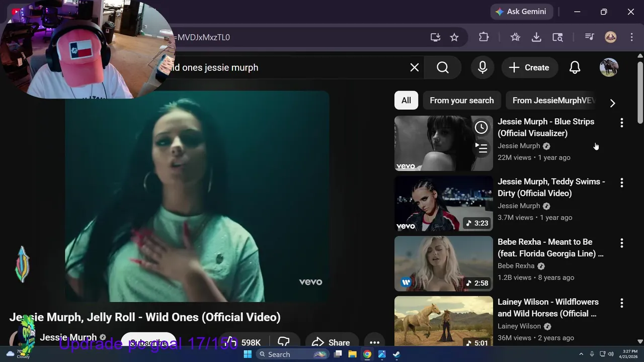644x362 pixels.
Task: Dislike the video
Action: tap(284, 342)
